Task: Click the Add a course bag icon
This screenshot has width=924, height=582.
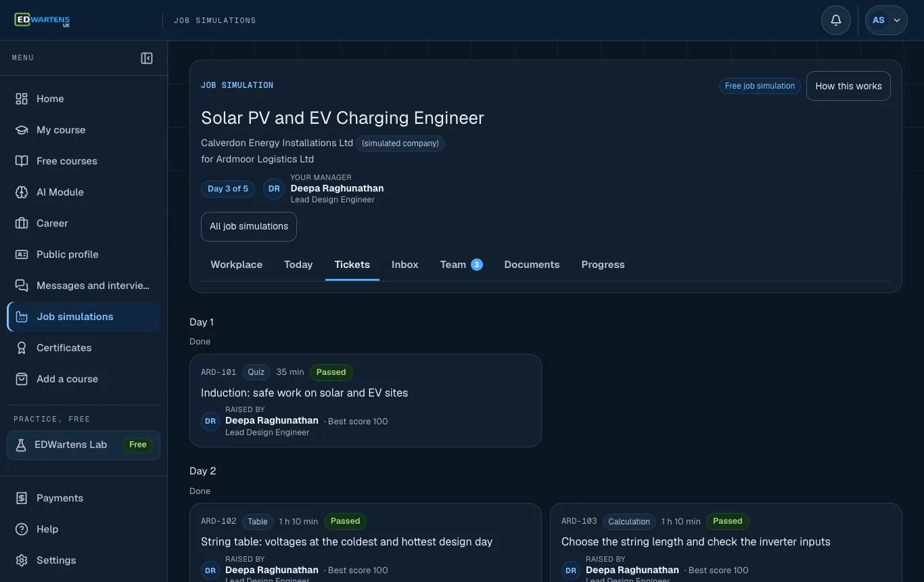Action: pyautogui.click(x=22, y=379)
